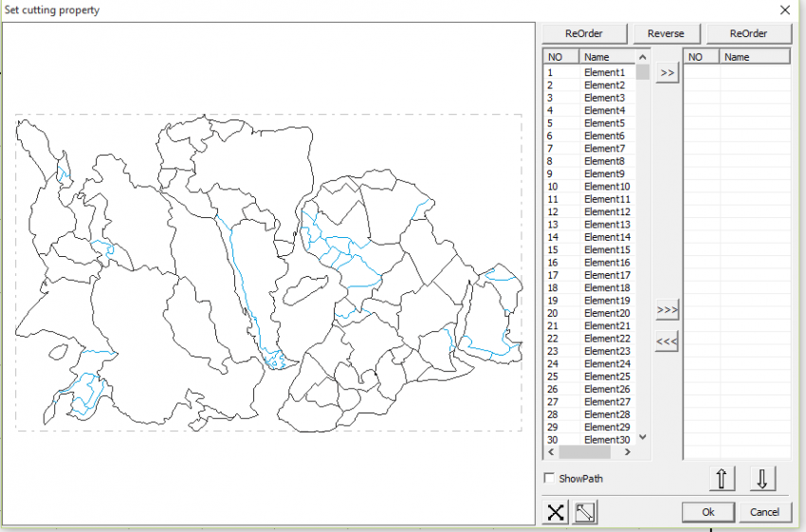Click the Name column header in left list
Viewport: 806px width, 532px height.
click(607, 57)
